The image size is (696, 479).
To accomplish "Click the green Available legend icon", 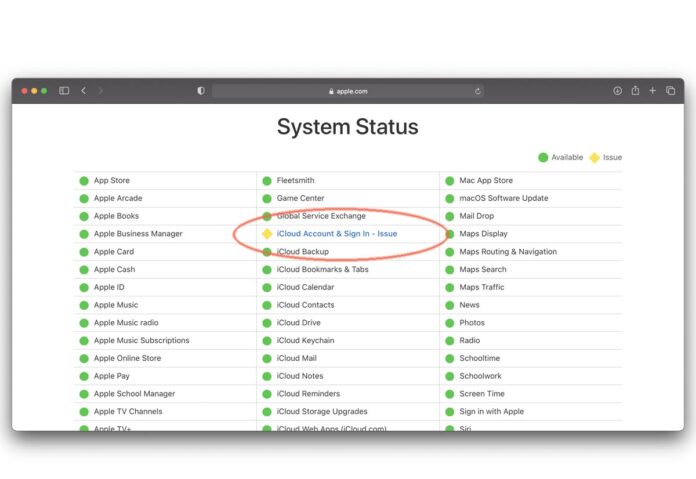I will coord(543,157).
